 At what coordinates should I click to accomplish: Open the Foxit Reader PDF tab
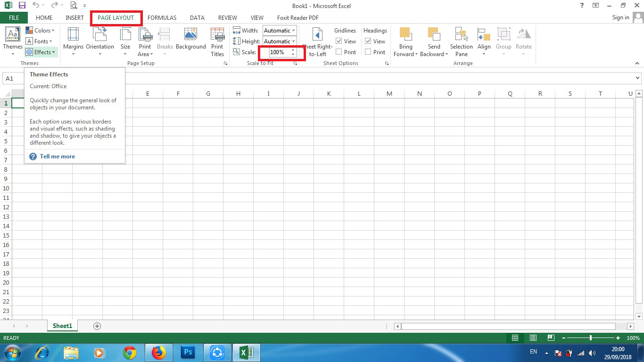point(298,18)
